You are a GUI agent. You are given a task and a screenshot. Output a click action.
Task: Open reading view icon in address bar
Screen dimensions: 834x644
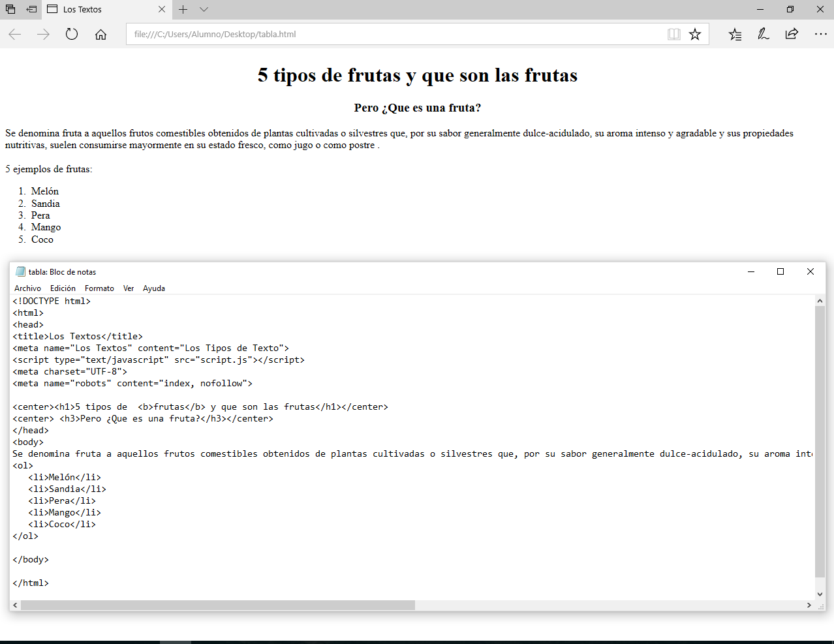[x=674, y=35]
